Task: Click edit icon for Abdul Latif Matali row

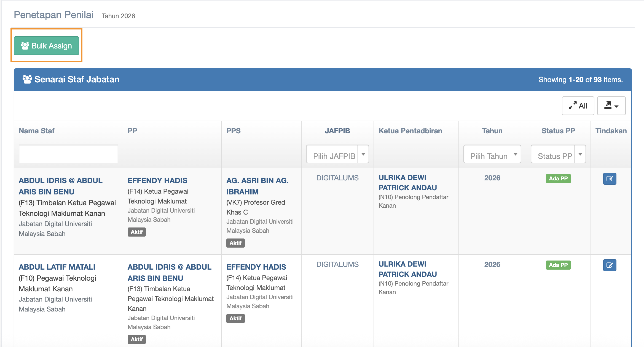Action: [x=610, y=265]
